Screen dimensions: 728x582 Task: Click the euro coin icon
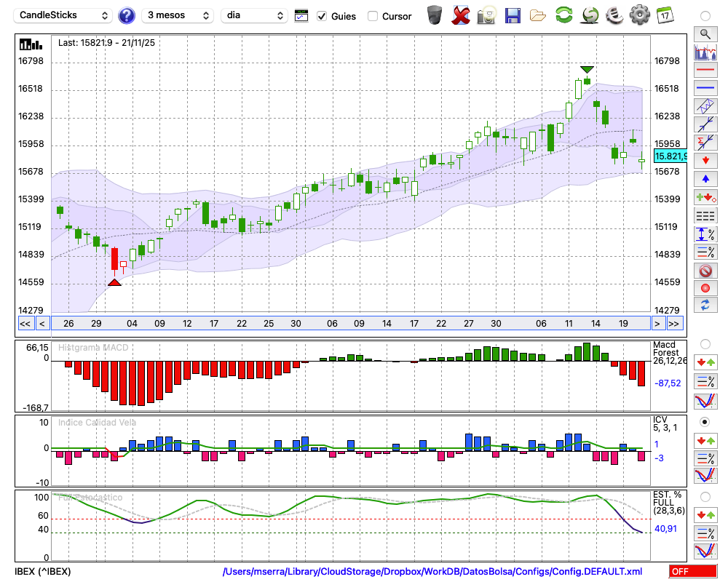click(x=614, y=15)
